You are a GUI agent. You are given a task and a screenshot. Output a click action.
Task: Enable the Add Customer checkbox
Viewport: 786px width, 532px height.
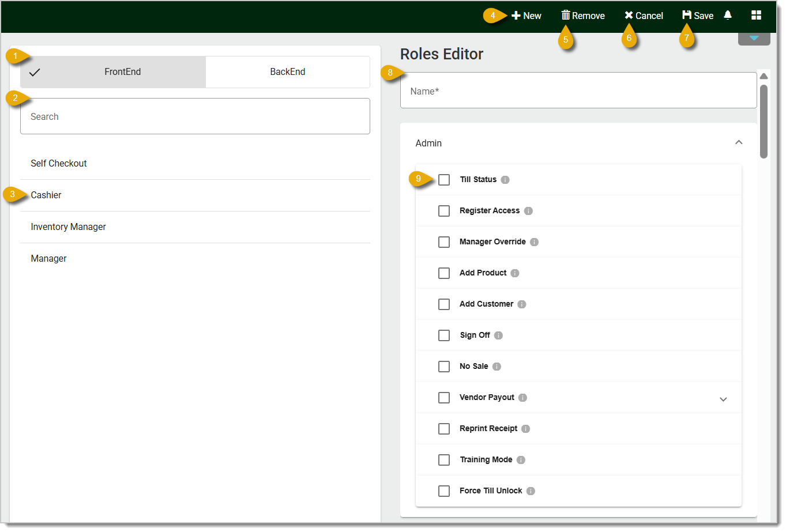(x=444, y=304)
